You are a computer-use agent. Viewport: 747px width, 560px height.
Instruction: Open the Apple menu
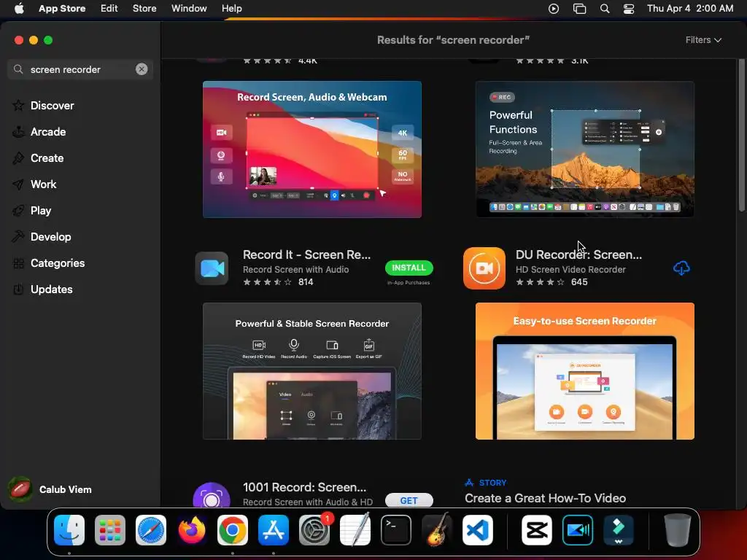19,8
